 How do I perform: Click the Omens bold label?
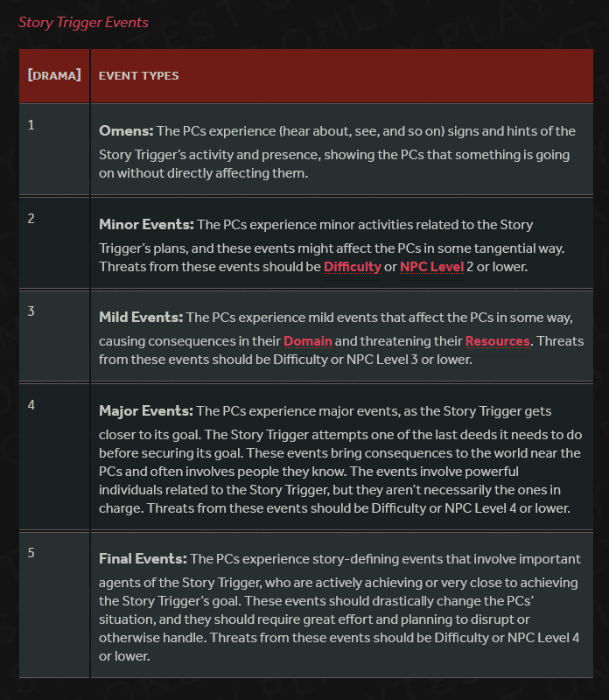(x=126, y=130)
